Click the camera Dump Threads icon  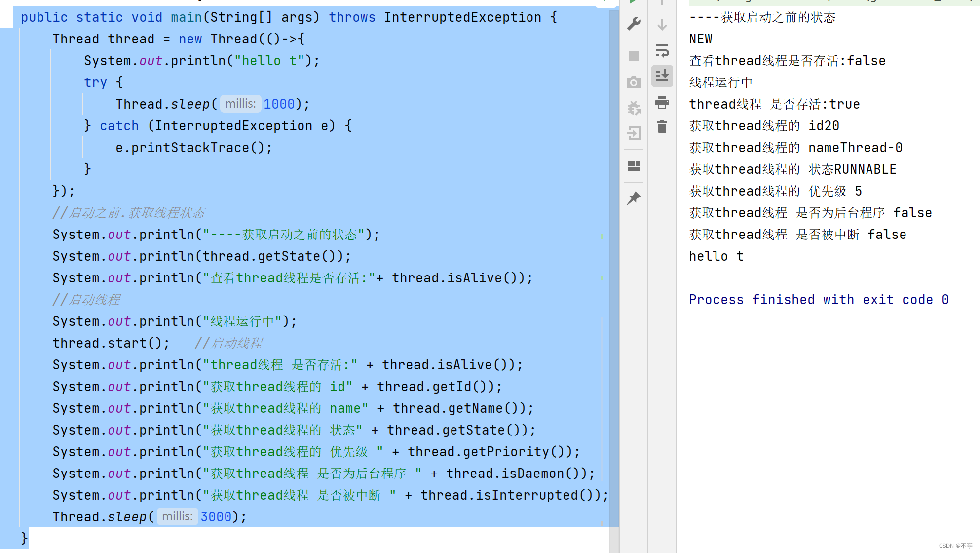[634, 82]
